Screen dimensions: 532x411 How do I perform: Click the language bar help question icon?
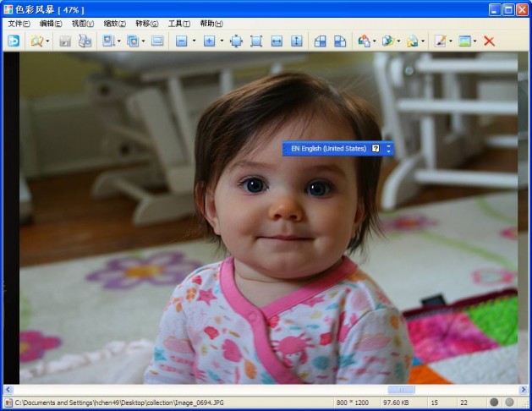point(376,149)
